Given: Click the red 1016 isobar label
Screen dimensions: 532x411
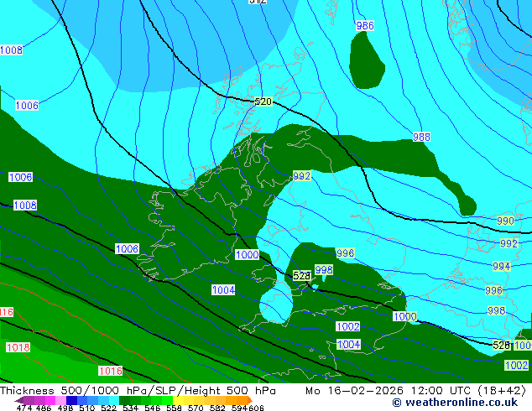Looking at the screenshot, I should 111,371.
